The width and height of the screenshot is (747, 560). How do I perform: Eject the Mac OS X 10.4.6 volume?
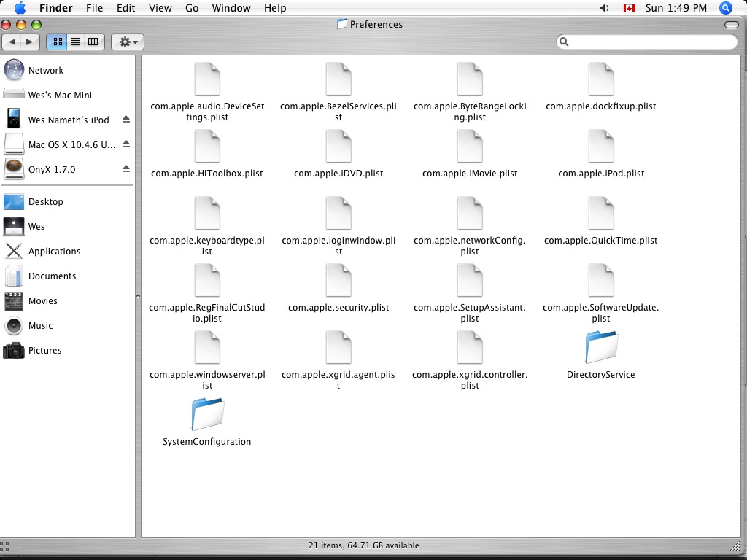coord(125,144)
